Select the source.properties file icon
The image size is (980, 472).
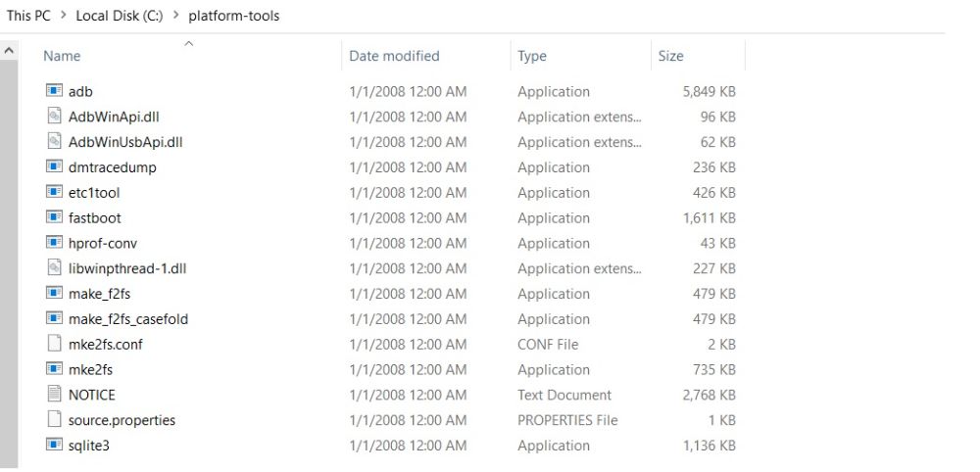pos(54,419)
